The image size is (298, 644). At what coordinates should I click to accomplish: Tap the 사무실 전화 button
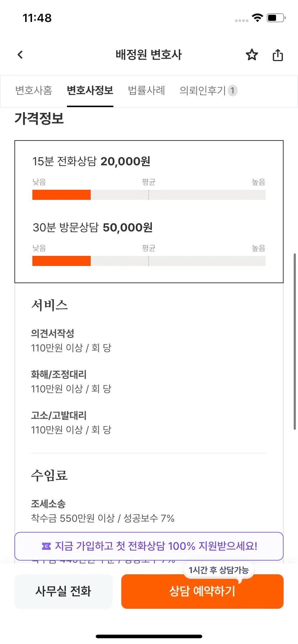click(63, 591)
